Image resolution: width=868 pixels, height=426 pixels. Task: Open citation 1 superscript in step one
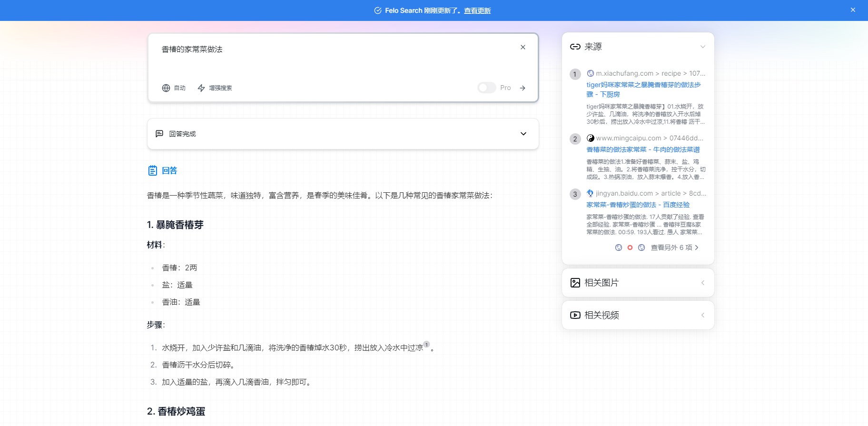[426, 345]
